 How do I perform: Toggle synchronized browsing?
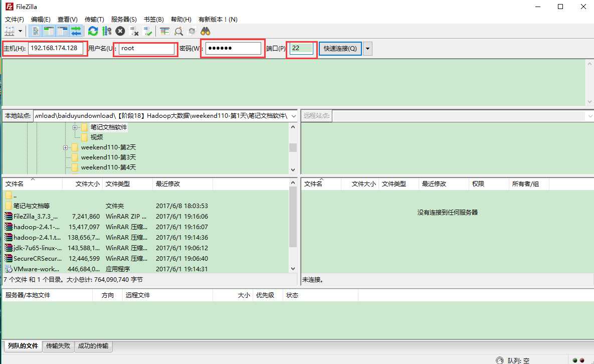point(192,31)
